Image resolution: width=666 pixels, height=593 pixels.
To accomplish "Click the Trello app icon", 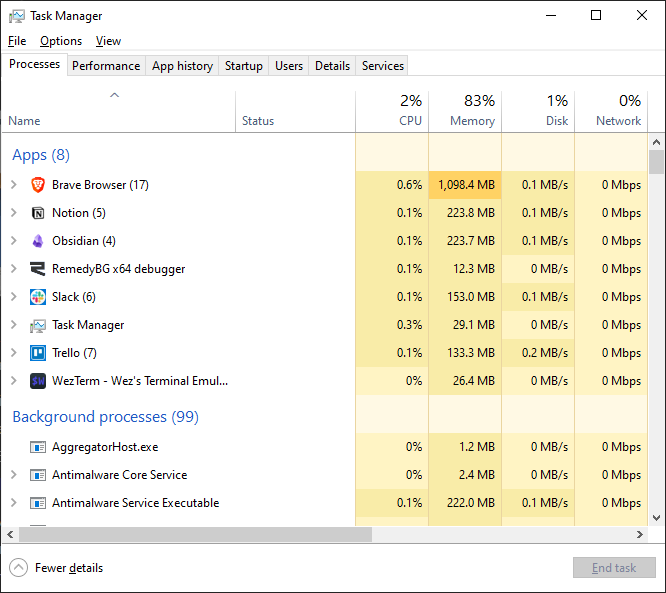I will [38, 353].
